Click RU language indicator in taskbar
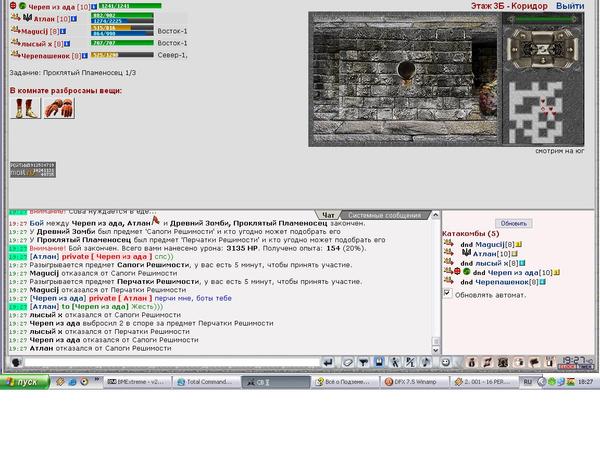The height and width of the screenshot is (450, 600). coord(528,382)
